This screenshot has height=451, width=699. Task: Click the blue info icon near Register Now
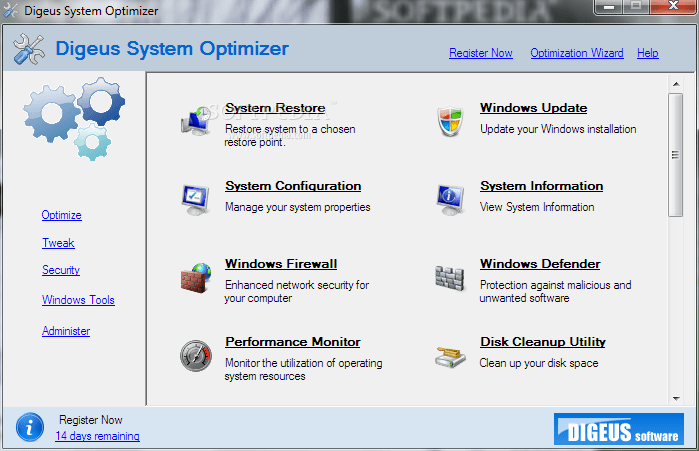(30, 427)
